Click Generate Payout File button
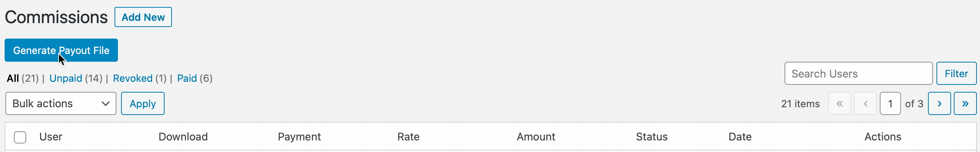 tap(61, 50)
